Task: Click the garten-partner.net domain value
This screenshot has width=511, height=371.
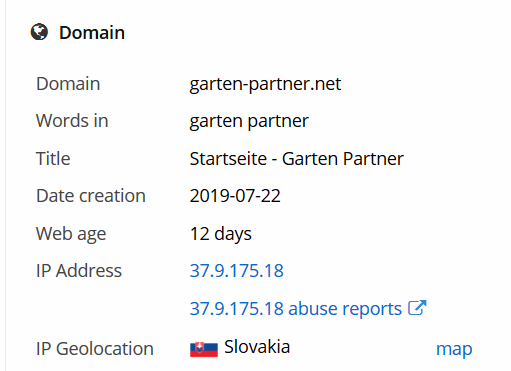Action: [x=265, y=84]
